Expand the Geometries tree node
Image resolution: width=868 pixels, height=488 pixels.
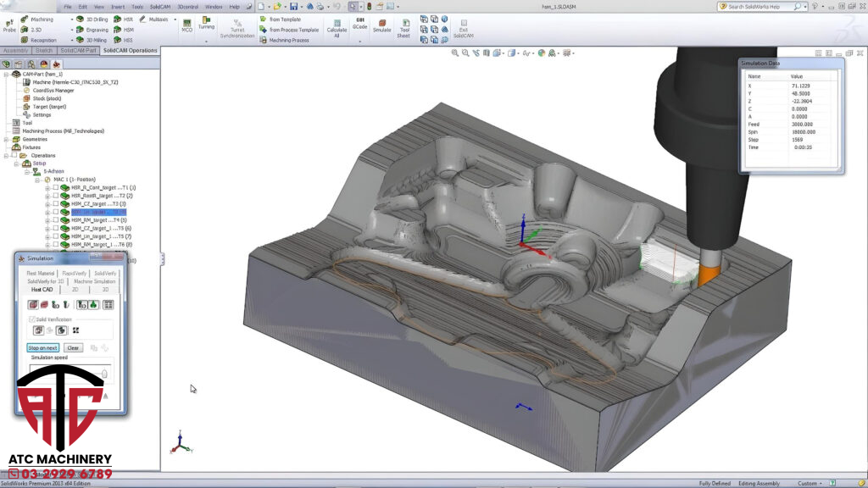point(5,139)
